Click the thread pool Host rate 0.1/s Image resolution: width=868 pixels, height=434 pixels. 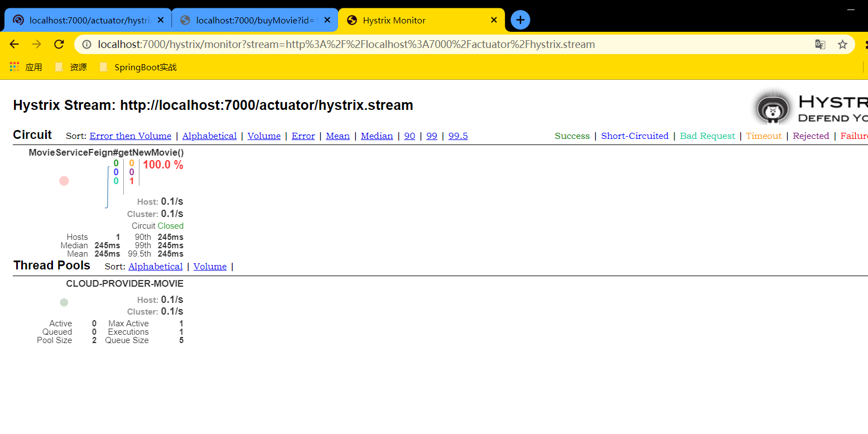(172, 300)
